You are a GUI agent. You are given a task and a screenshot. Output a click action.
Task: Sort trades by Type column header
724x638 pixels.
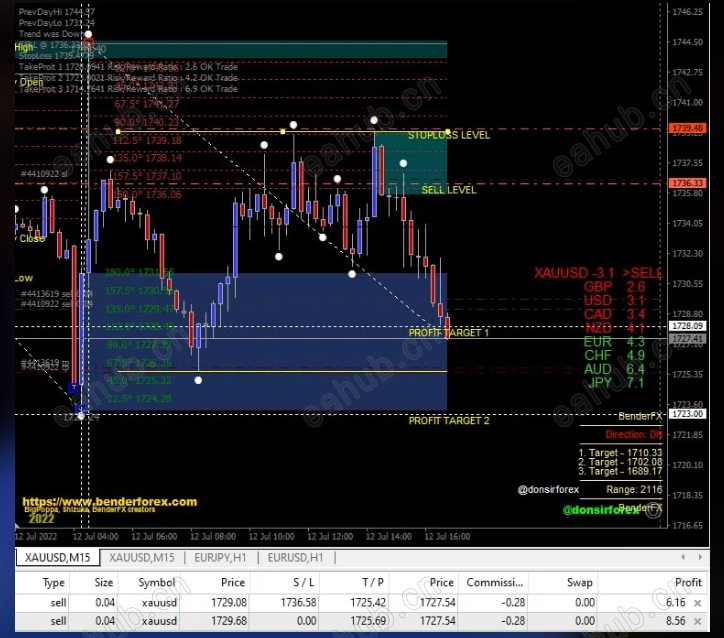click(54, 583)
